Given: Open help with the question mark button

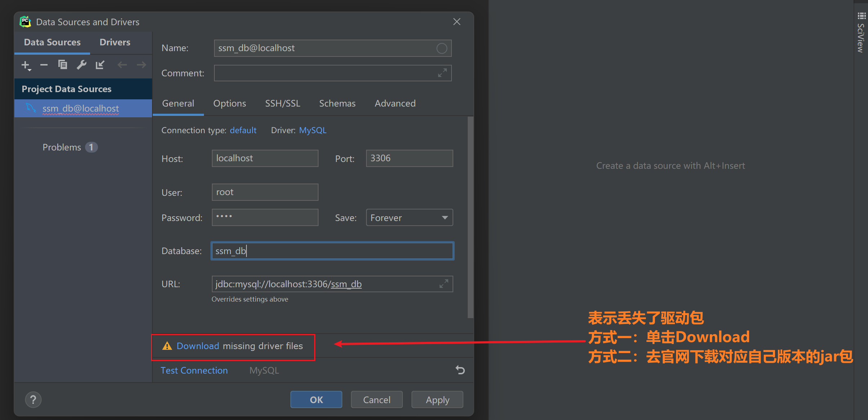Looking at the screenshot, I should click(33, 399).
